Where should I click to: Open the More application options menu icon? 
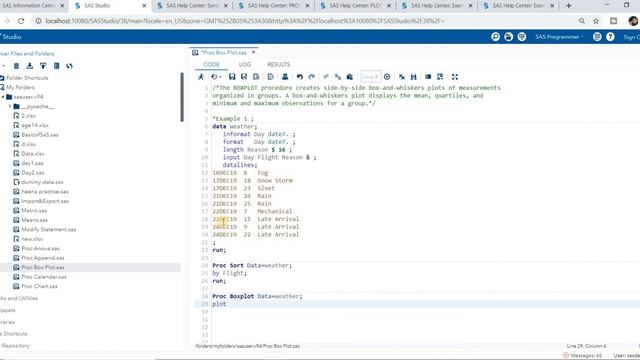point(597,37)
